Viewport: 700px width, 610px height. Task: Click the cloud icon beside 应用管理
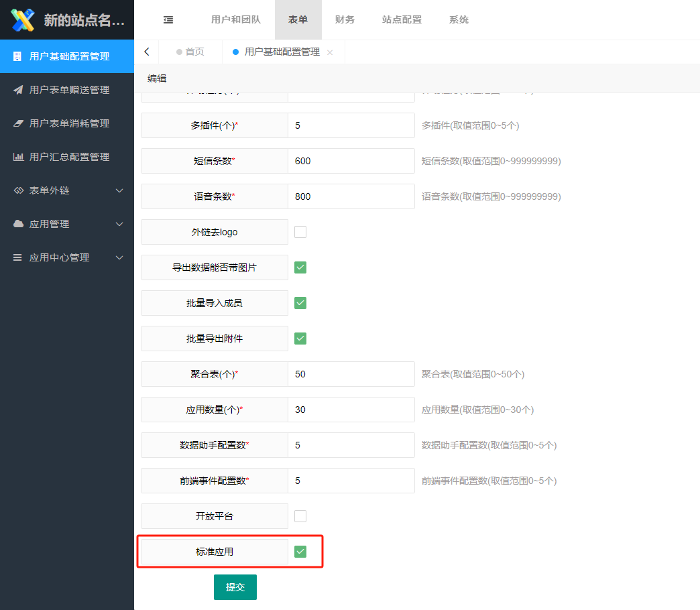pos(18,224)
